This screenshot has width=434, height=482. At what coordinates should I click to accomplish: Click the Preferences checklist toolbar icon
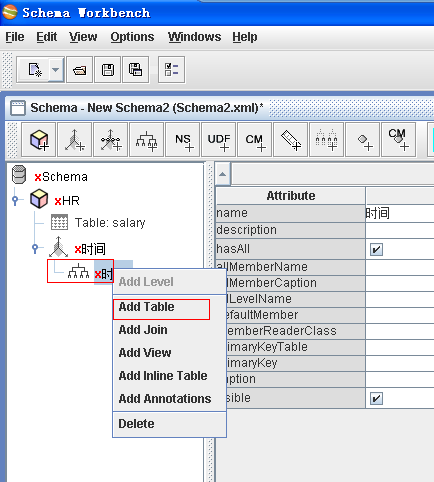pos(171,70)
